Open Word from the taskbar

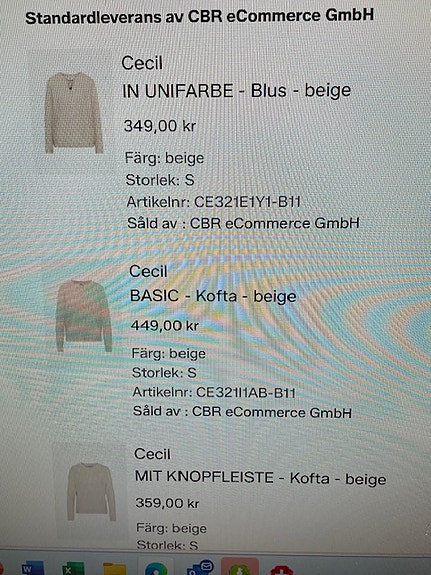[x=33, y=568]
